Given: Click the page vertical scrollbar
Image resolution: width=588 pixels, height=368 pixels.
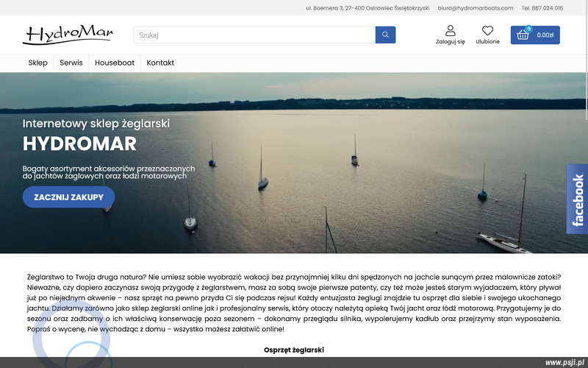Looking at the screenshot, I should 586,60.
